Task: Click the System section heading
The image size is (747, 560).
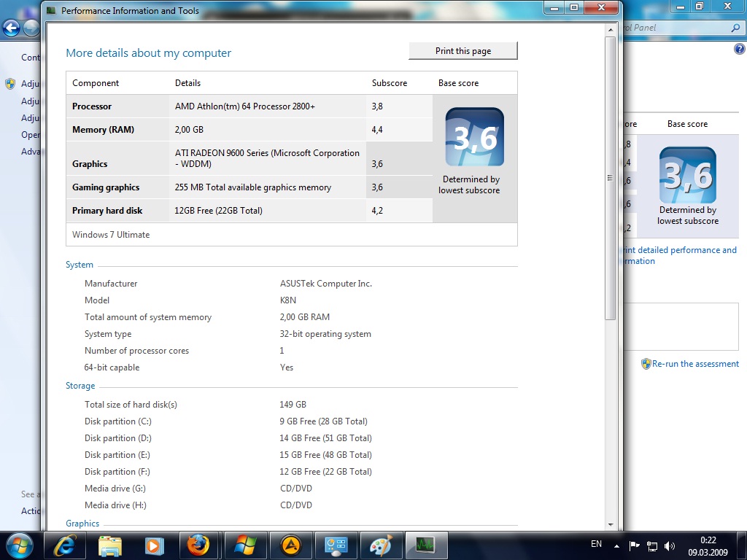Action: 80,265
